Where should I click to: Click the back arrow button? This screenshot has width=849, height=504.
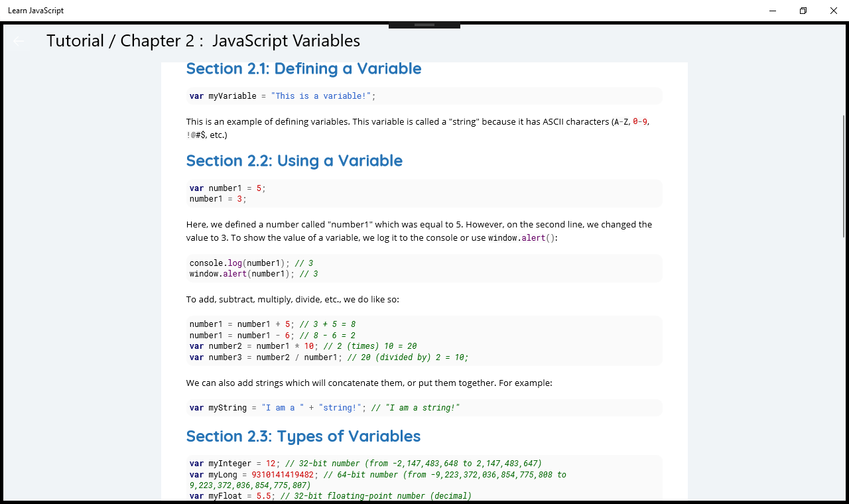coord(19,41)
